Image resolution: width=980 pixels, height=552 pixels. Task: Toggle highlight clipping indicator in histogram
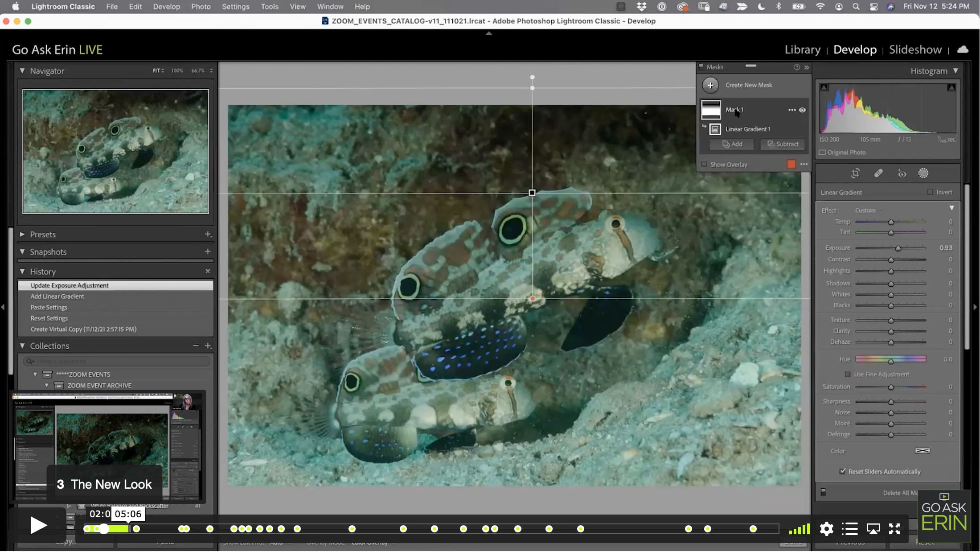pos(951,87)
